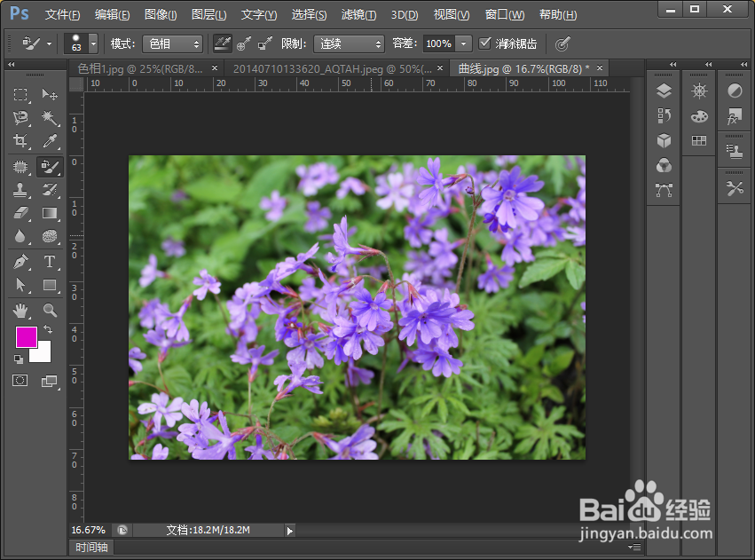Viewport: 755px width, 560px height.
Task: Open the Adjustments panel icon
Action: click(735, 91)
